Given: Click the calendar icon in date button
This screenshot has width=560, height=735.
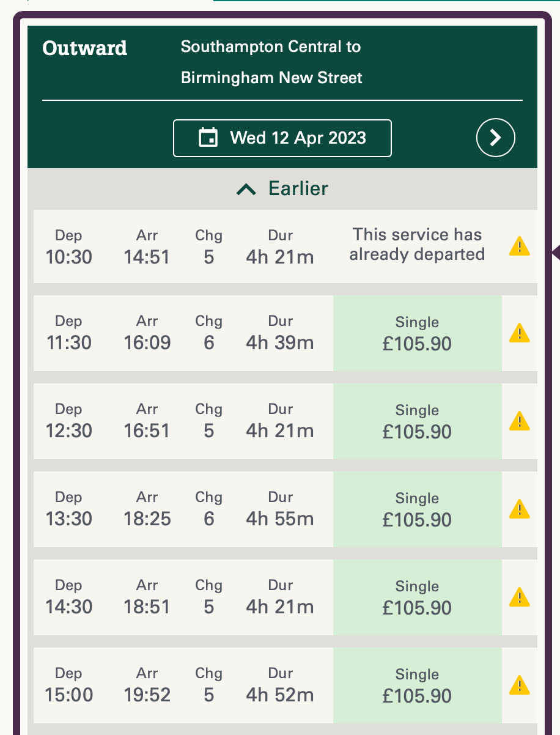Looking at the screenshot, I should 208,138.
